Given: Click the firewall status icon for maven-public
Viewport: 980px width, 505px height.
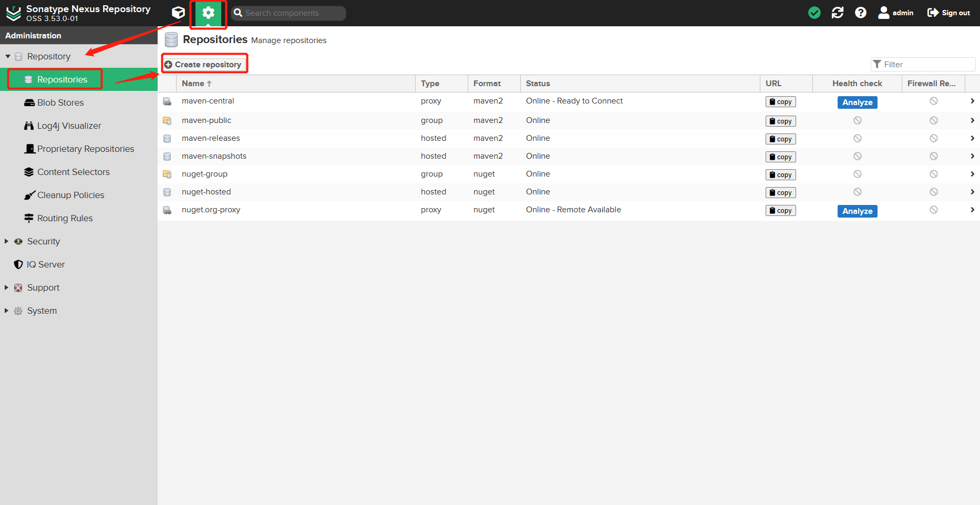Looking at the screenshot, I should (934, 120).
